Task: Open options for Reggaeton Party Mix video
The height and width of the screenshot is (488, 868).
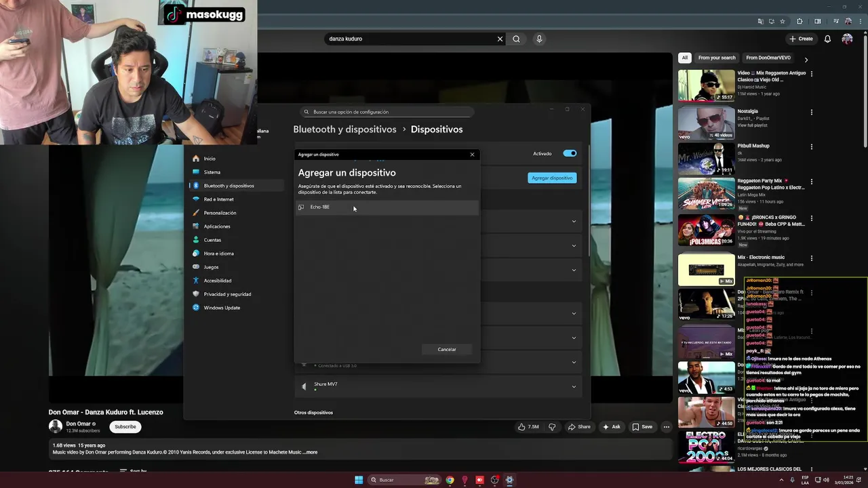Action: tap(811, 182)
